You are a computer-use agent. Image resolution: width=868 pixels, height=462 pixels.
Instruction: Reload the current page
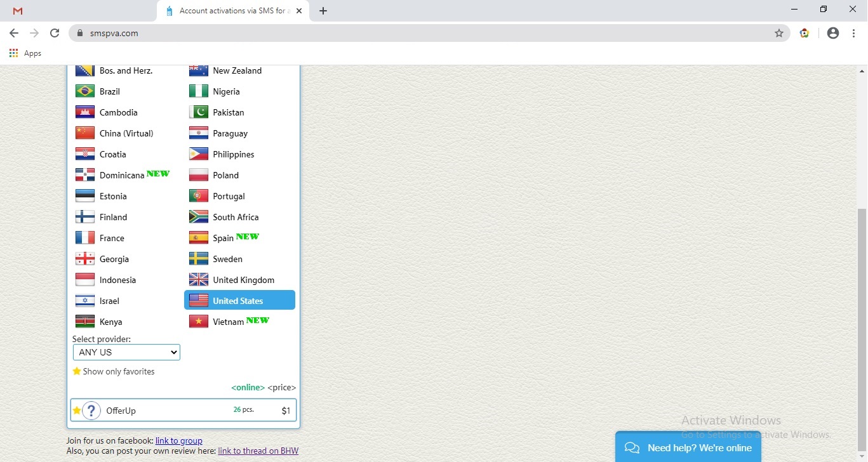tap(55, 33)
